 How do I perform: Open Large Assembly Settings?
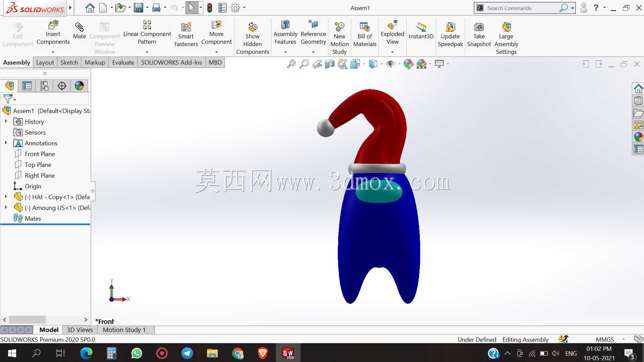click(x=506, y=38)
